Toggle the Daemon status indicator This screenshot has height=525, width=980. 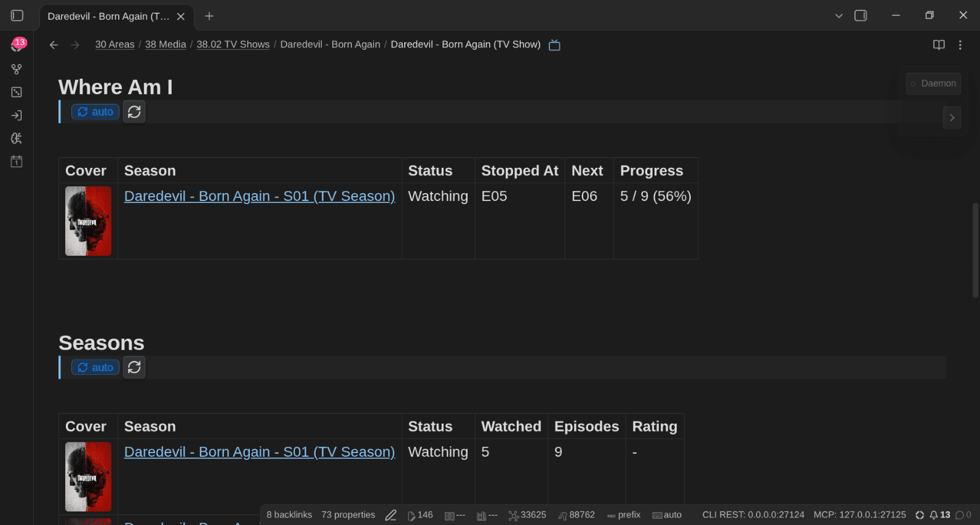pyautogui.click(x=933, y=84)
